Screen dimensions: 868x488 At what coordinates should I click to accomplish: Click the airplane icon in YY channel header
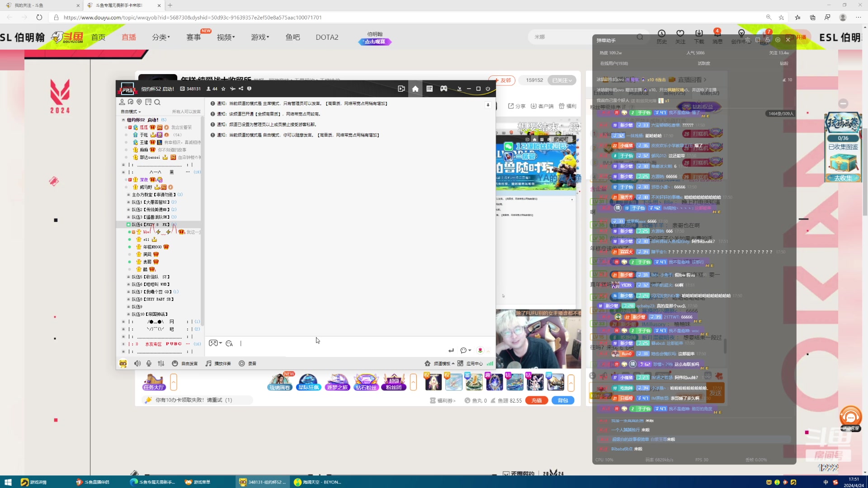pyautogui.click(x=232, y=89)
